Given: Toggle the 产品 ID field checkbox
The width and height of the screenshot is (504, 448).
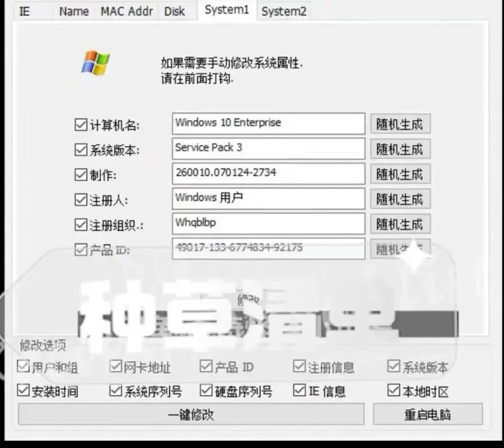Looking at the screenshot, I should (x=80, y=250).
